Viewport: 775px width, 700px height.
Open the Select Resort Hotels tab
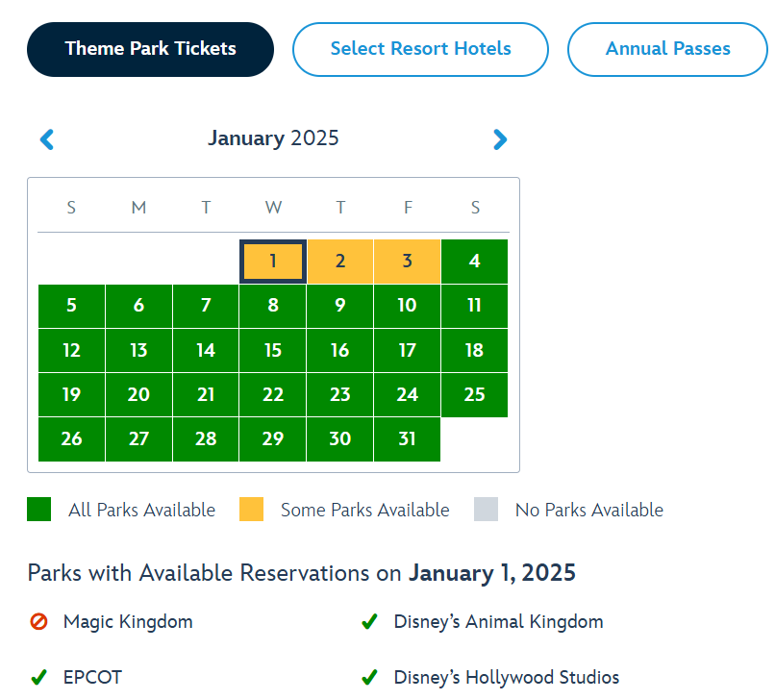[x=420, y=49]
